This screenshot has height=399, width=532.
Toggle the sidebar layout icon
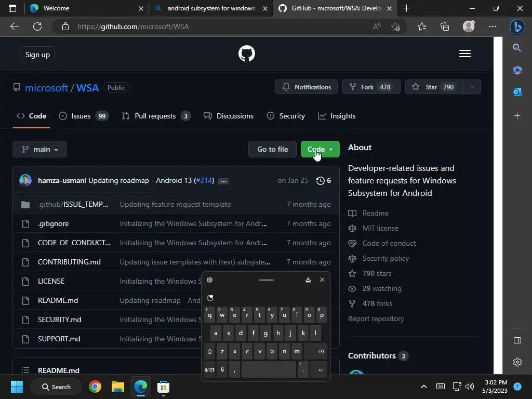(517, 340)
